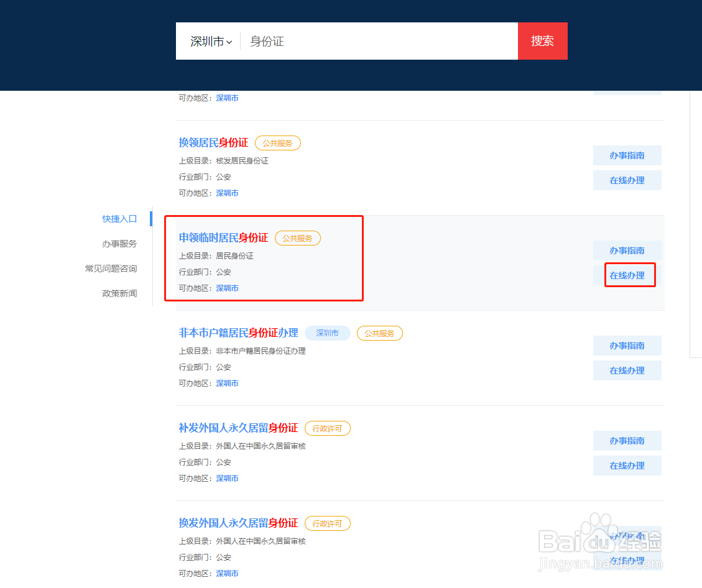The height and width of the screenshot is (588, 702).
Task: Click text 上级目录:非本市户籍居民身份证办理
Action: click(x=242, y=351)
